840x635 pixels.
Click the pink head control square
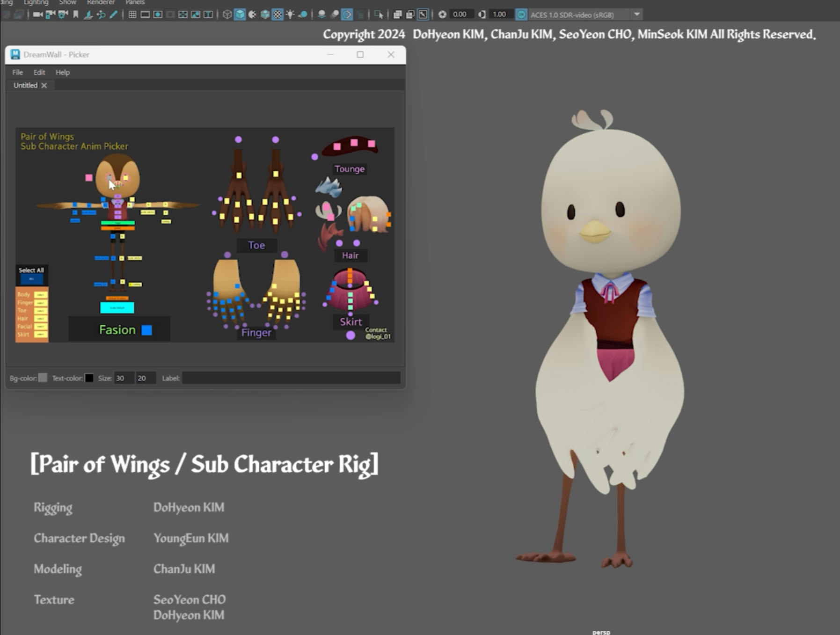coord(89,178)
